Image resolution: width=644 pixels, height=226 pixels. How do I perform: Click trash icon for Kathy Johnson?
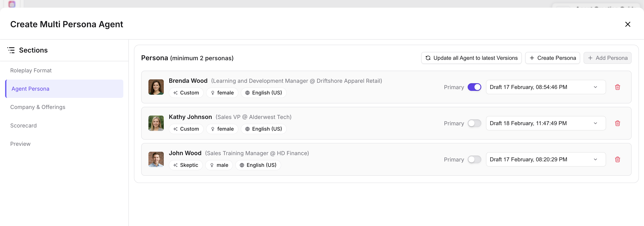click(617, 123)
